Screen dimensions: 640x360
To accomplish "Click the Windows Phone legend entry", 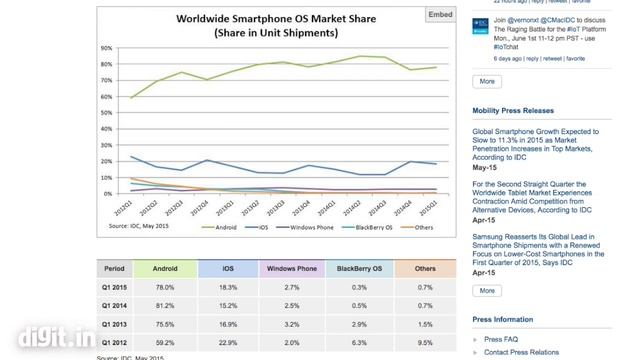I will (x=305, y=227).
